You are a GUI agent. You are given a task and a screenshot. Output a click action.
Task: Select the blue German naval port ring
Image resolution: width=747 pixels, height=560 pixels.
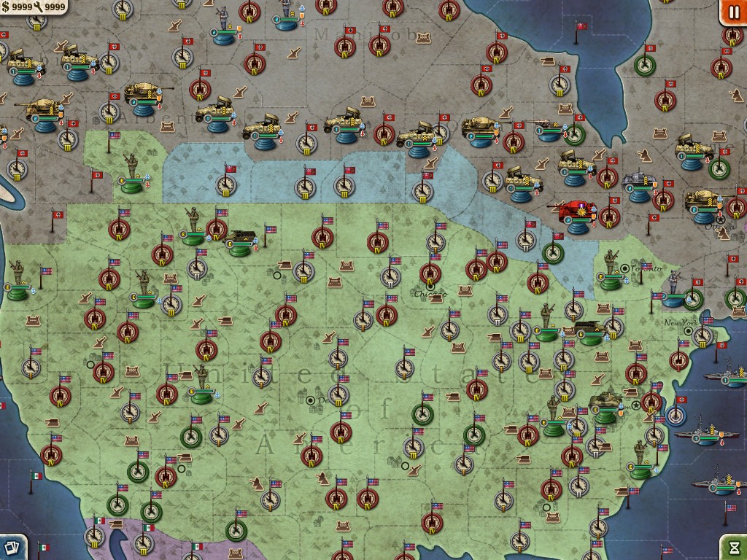676,415
